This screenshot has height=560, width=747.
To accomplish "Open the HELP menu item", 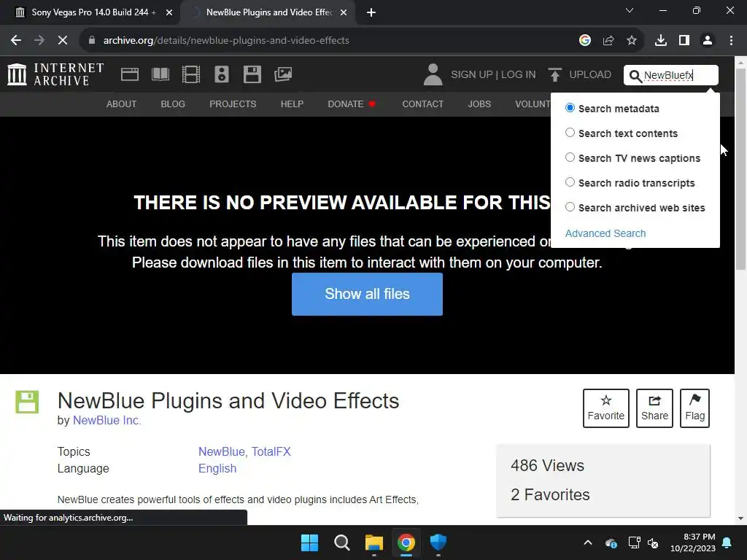I will [292, 104].
